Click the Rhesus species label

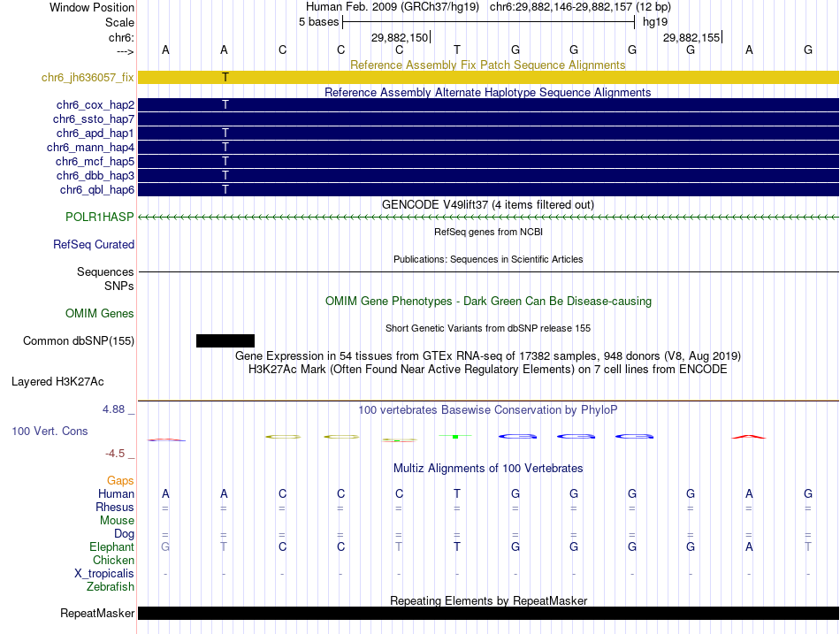click(115, 507)
